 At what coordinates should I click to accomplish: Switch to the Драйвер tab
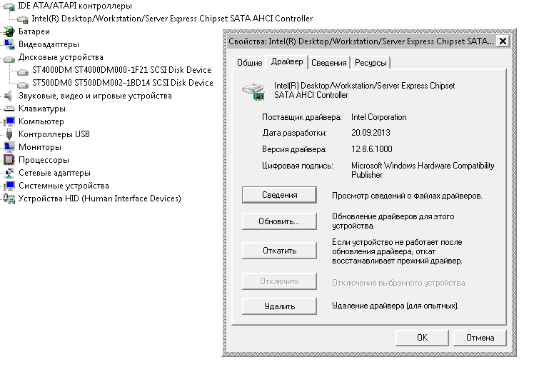(x=287, y=62)
